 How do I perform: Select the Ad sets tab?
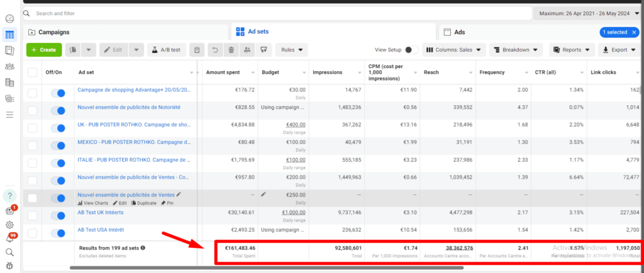tap(333, 31)
